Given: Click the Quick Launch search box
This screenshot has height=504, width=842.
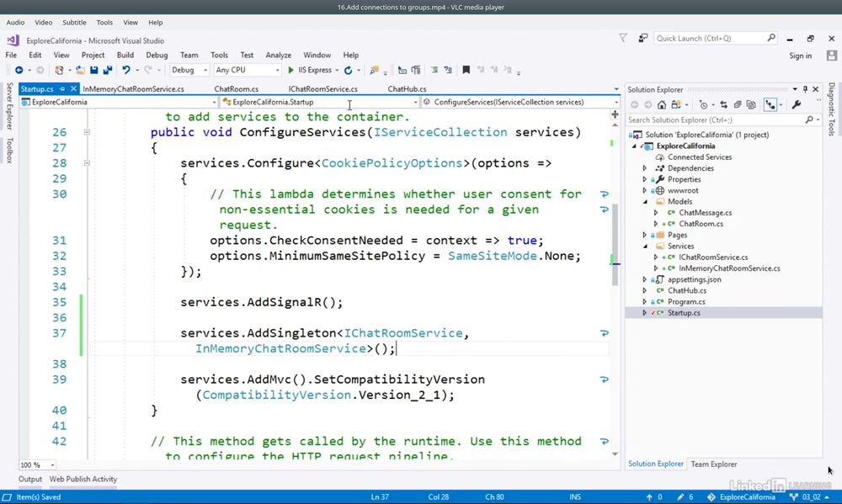Looking at the screenshot, I should (710, 38).
